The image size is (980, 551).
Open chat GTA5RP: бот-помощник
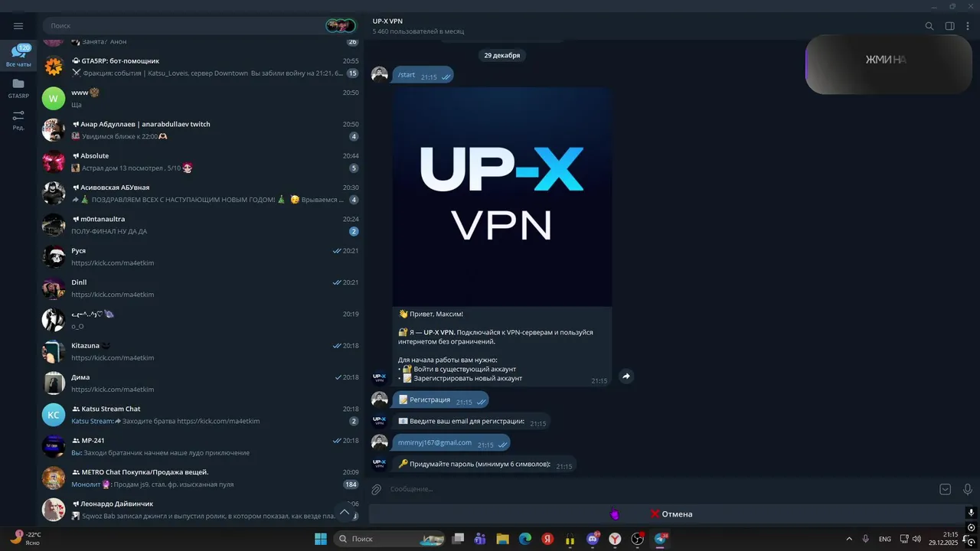click(200, 67)
